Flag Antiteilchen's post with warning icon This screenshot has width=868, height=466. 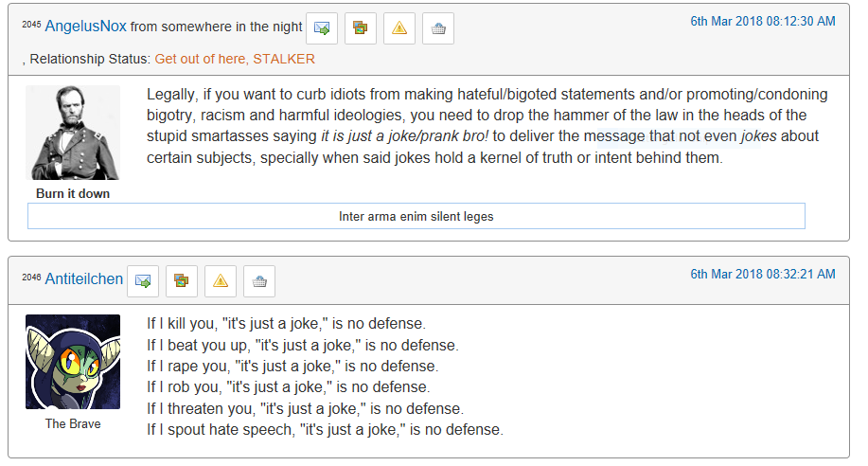pyautogui.click(x=221, y=281)
